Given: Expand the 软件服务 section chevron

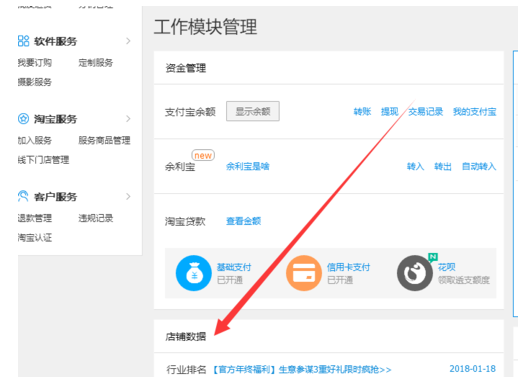Looking at the screenshot, I should click(128, 41).
